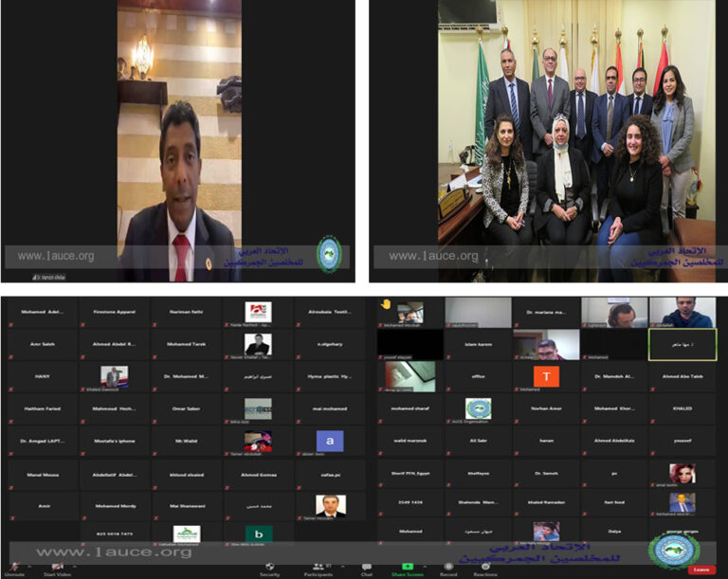This screenshot has width=728, height=579.
Task: Select the green 'b' avatar tile
Action: point(258,534)
